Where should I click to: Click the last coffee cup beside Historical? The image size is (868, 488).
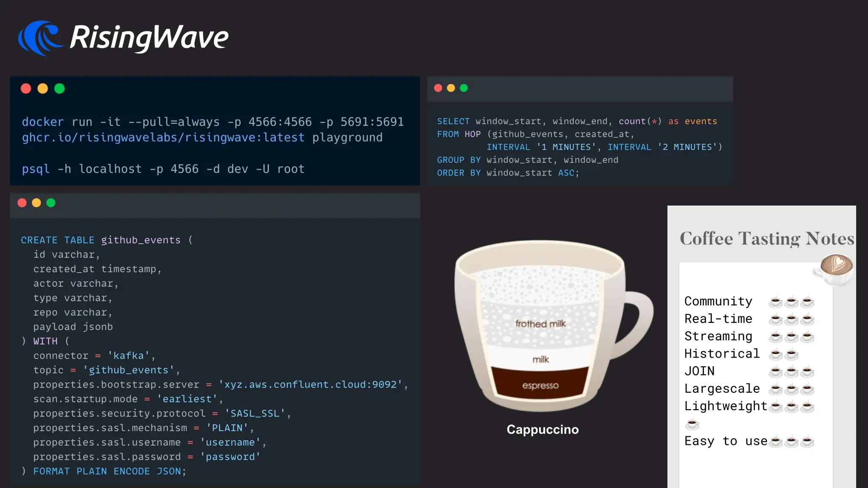click(791, 354)
